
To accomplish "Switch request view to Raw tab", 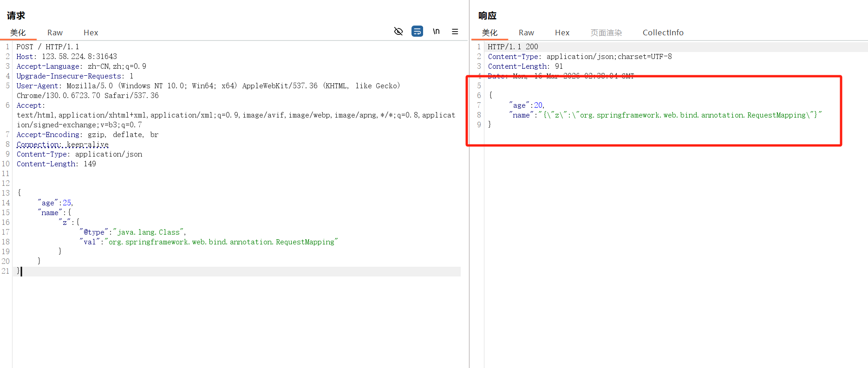I will point(55,33).
